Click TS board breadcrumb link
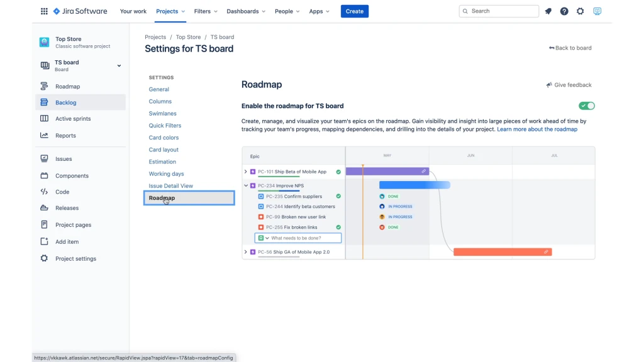The height and width of the screenshot is (362, 644). click(x=222, y=37)
